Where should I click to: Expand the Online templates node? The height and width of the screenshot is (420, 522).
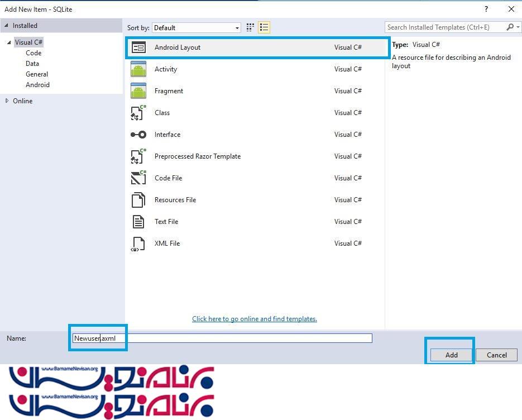coord(7,101)
